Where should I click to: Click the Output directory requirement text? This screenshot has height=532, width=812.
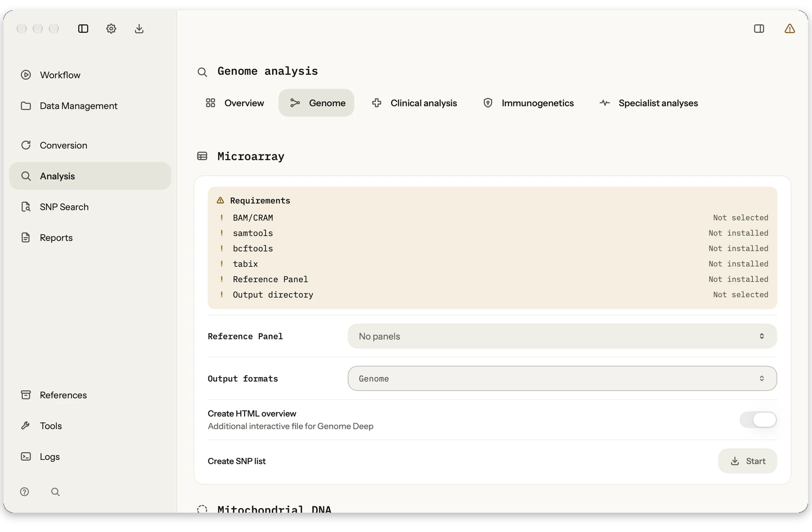[x=273, y=294]
